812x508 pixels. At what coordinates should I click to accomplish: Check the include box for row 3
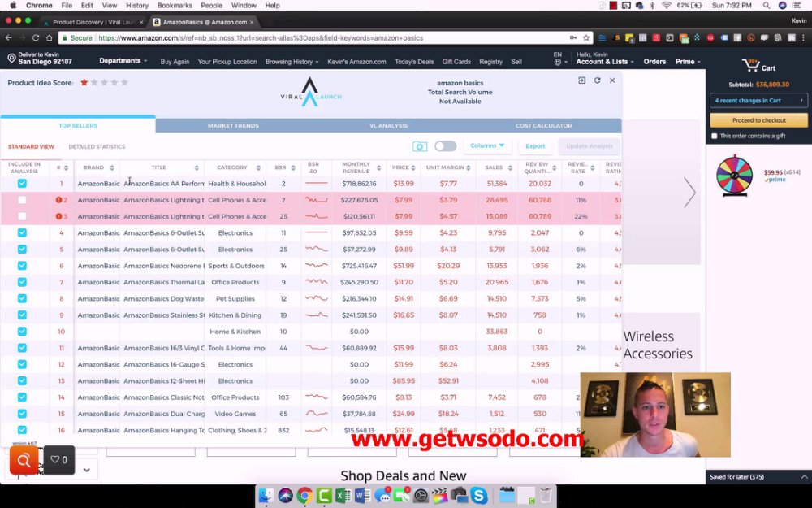(x=22, y=216)
